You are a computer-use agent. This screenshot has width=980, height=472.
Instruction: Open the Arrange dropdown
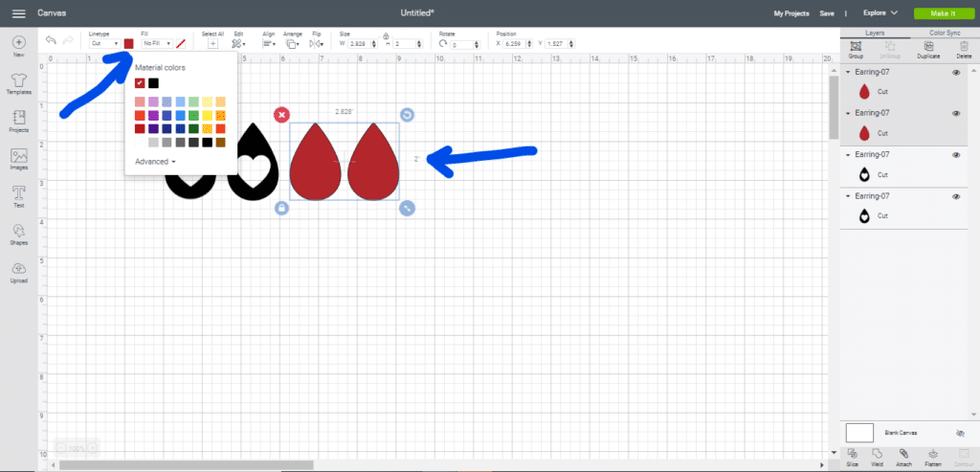click(292, 44)
